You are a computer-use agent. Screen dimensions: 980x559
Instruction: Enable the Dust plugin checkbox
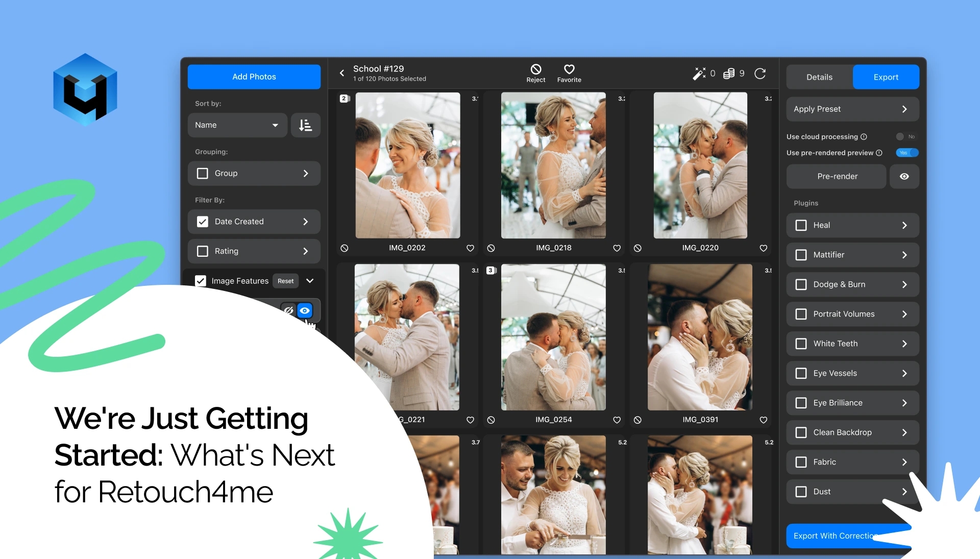click(x=801, y=492)
